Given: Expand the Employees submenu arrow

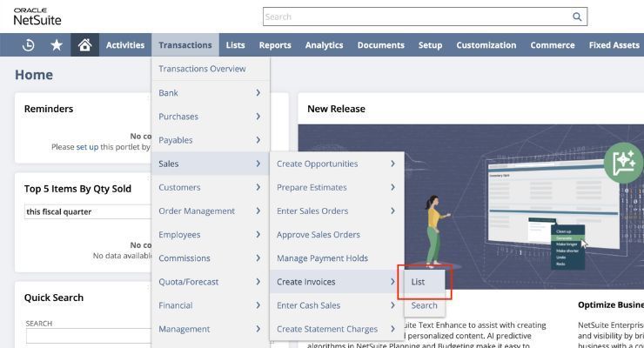Looking at the screenshot, I should 258,234.
